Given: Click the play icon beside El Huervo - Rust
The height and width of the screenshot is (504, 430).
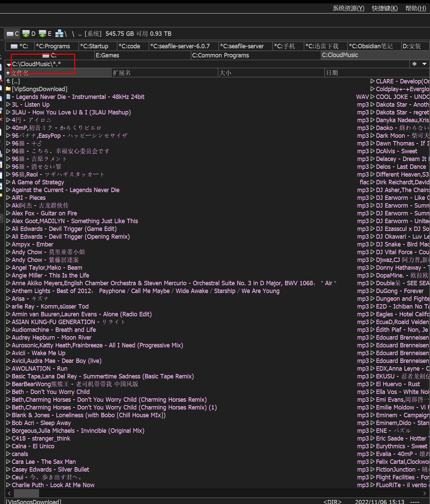Looking at the screenshot, I should pos(373,384).
